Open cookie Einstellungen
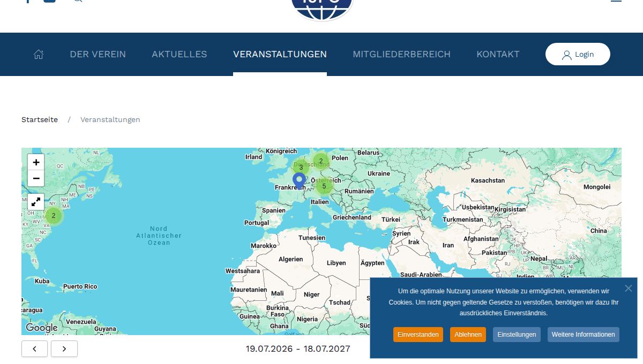The width and height of the screenshot is (643, 364). pos(517,335)
